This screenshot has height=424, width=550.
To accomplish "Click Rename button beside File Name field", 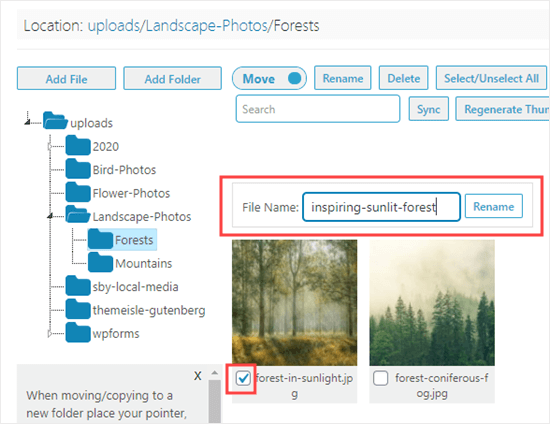I will tap(494, 207).
